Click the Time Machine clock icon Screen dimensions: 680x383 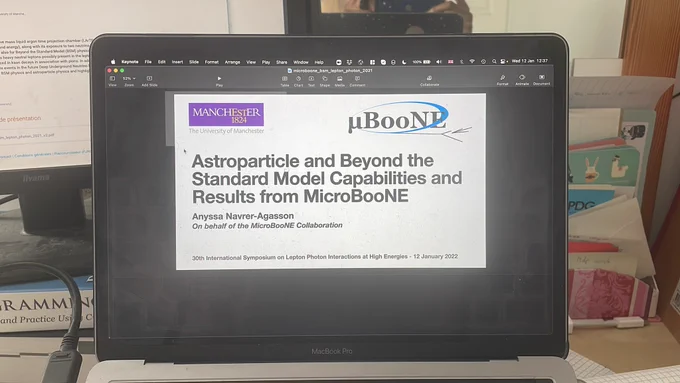click(484, 62)
